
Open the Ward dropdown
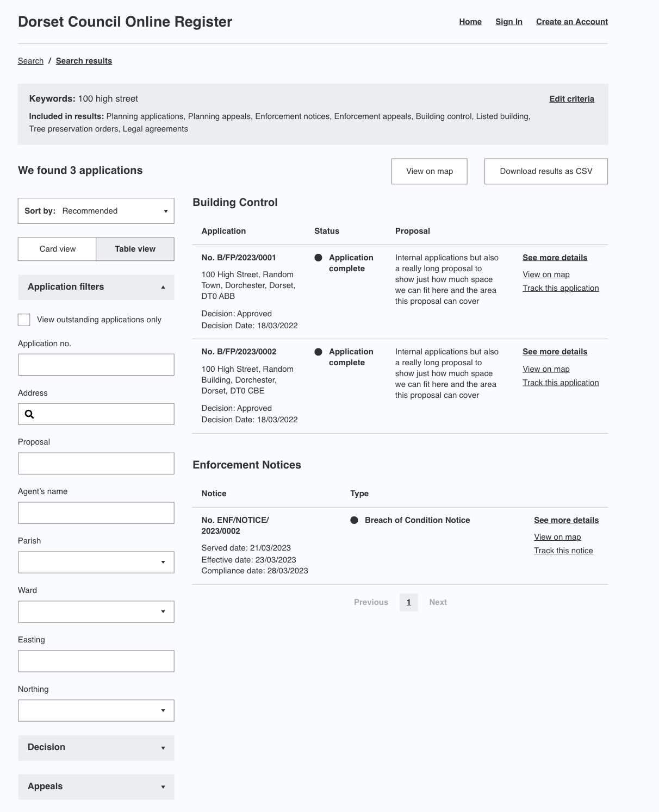click(96, 611)
